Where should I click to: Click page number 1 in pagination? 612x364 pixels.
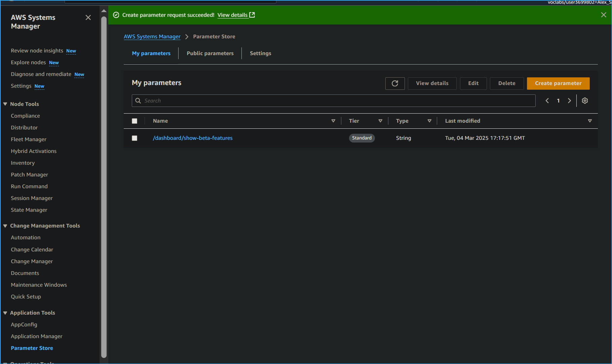(558, 100)
